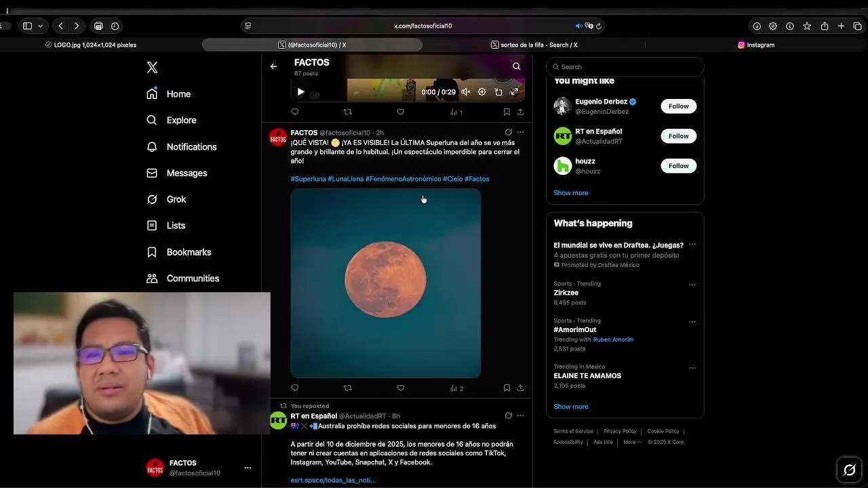The image size is (868, 488).
Task: Unmute the video player sound
Action: click(466, 92)
